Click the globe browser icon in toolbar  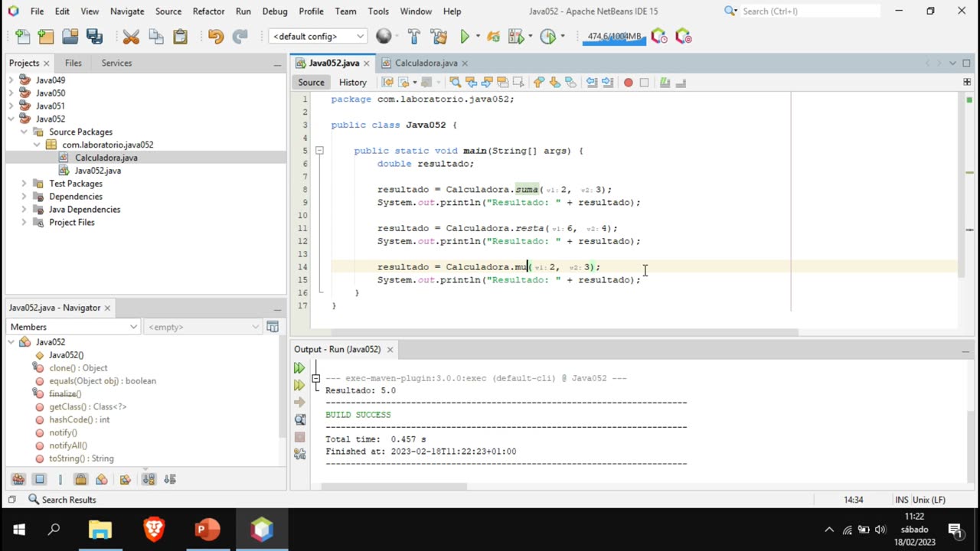pyautogui.click(x=384, y=36)
